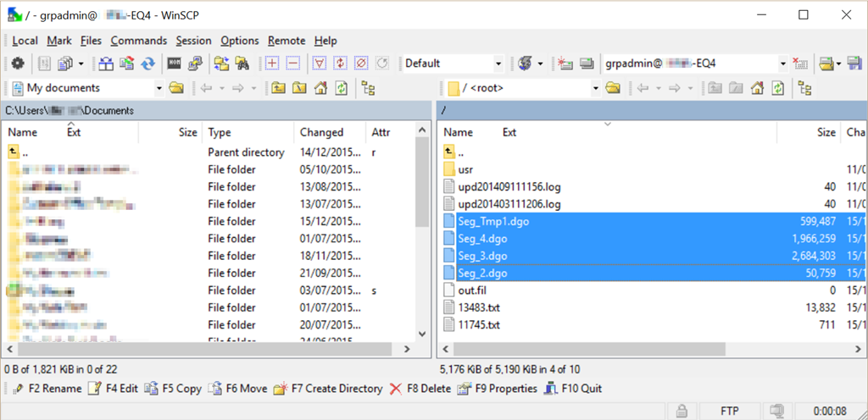Viewport: 868px width, 420px height.
Task: Open Preferences via the gear icon
Action: click(x=18, y=64)
